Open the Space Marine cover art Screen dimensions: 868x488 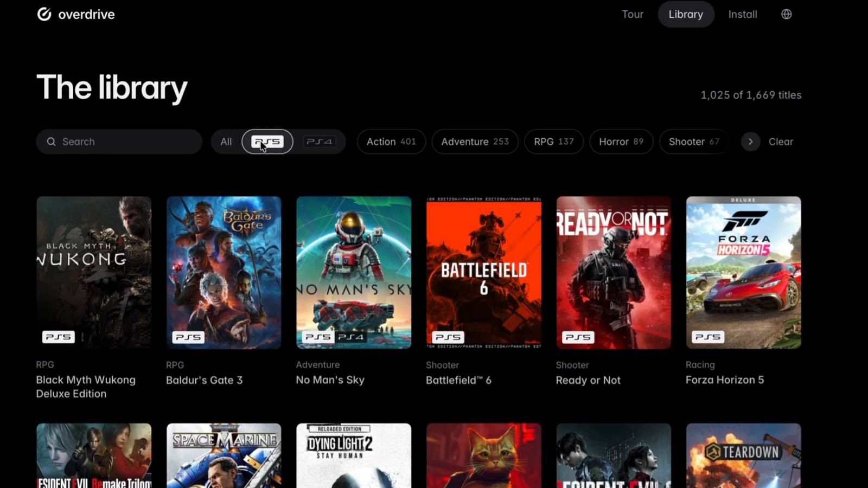point(224,455)
